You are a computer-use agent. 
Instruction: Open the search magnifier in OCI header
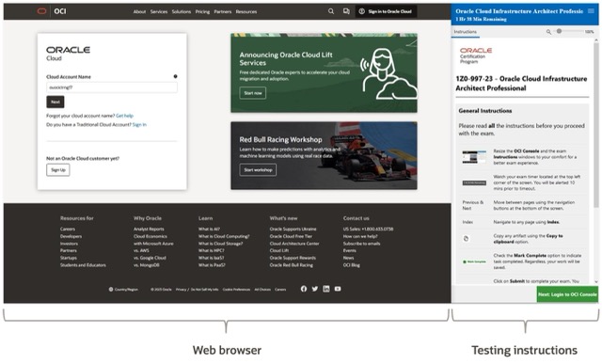(x=331, y=11)
